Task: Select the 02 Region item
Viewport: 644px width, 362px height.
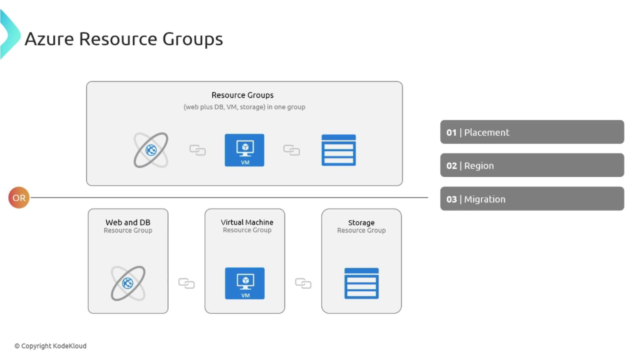Action: (532, 165)
